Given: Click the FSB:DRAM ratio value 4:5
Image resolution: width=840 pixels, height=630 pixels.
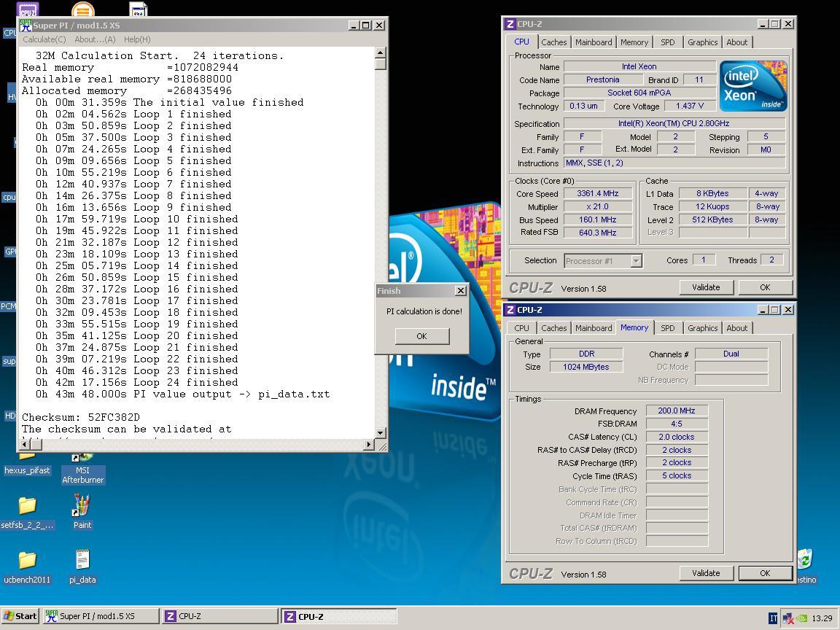Looking at the screenshot, I should [x=677, y=424].
